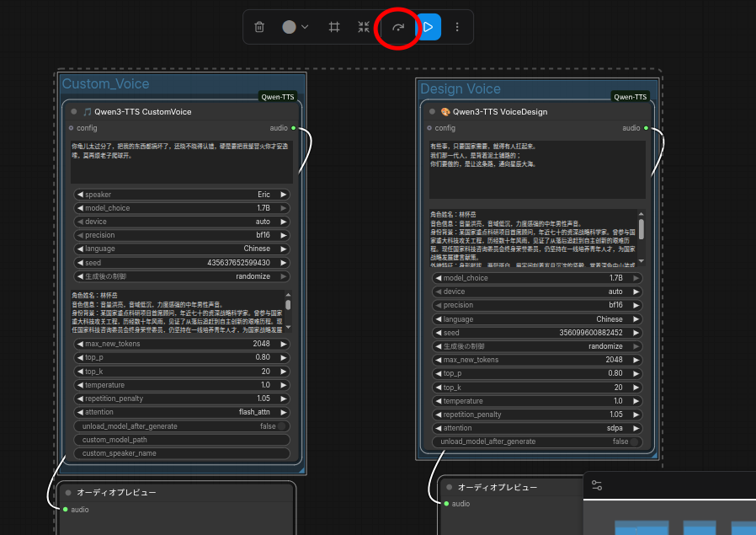
Task: Click the sliders settings icon at bottom right
Action: pyautogui.click(x=597, y=485)
